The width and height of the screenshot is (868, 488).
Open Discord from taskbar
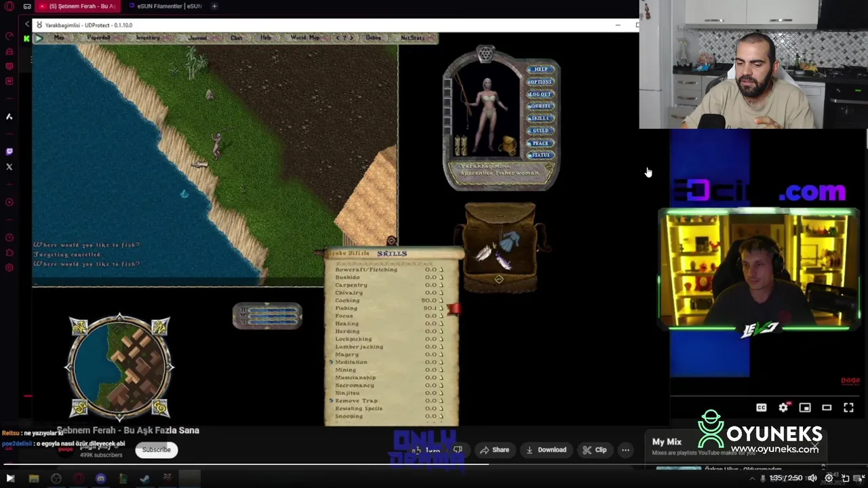pos(100,479)
